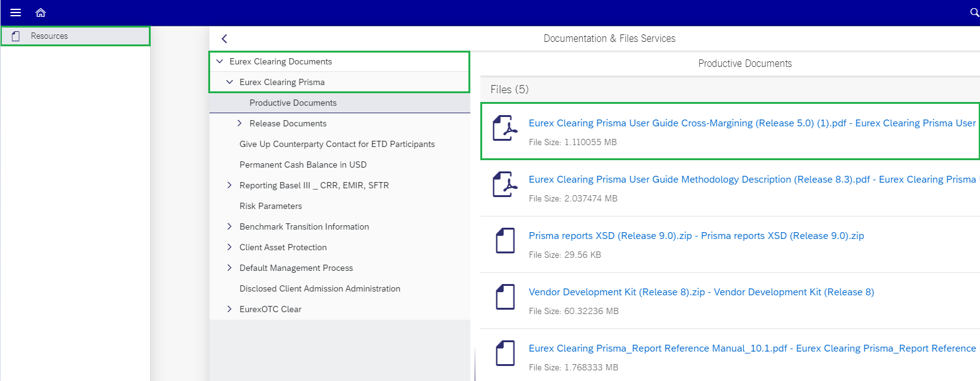Click the search magnifier icon
Screen dimensions: 980x381
point(974,13)
